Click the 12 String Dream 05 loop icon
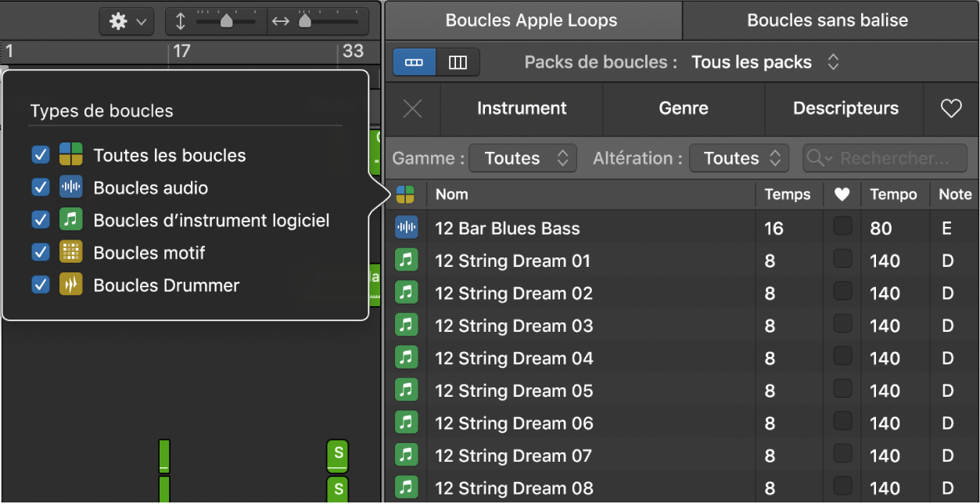The height and width of the screenshot is (504, 980). coord(406,391)
